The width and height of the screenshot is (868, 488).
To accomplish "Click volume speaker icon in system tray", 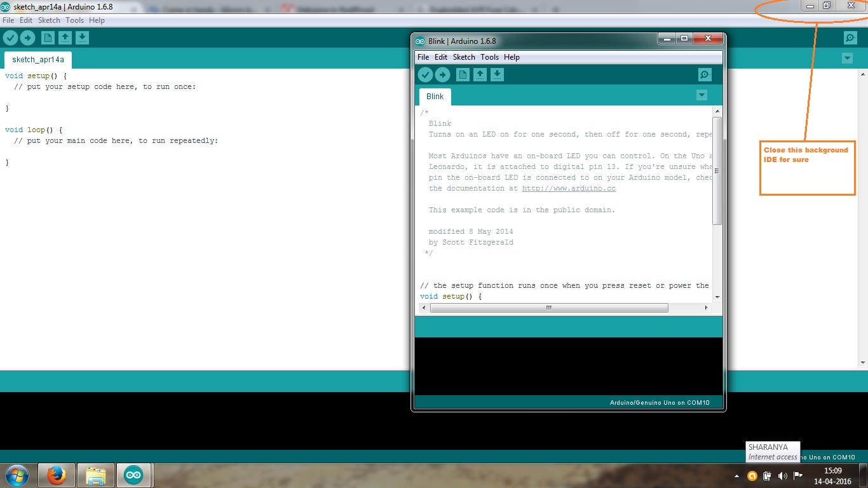I will [783, 476].
